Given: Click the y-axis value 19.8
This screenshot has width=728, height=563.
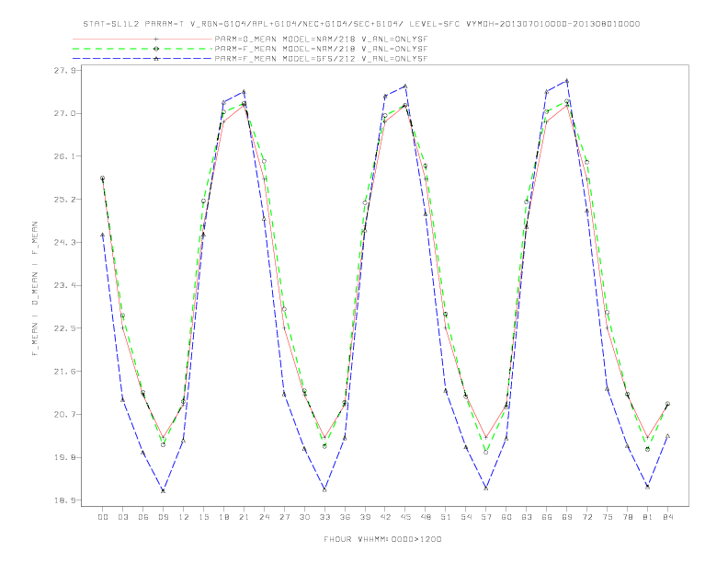Looking at the screenshot, I should point(64,457).
